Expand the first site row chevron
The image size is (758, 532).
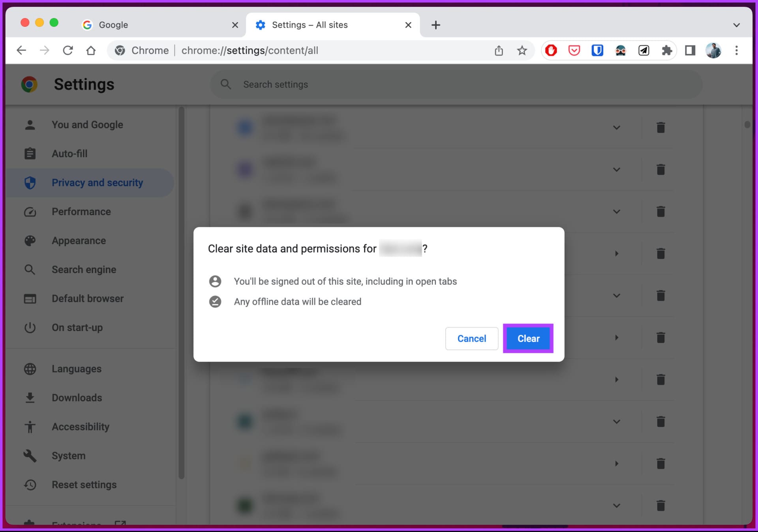(616, 127)
